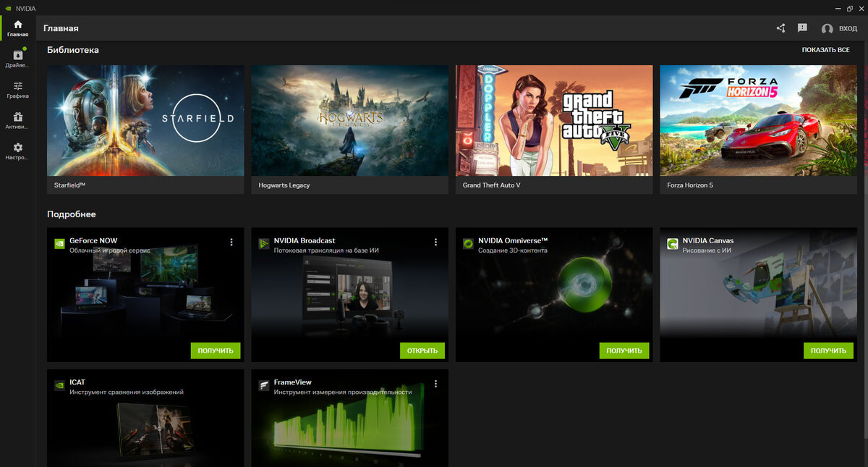Open NVIDIA Broadcast three-dot menu
The width and height of the screenshot is (868, 467).
pos(435,242)
